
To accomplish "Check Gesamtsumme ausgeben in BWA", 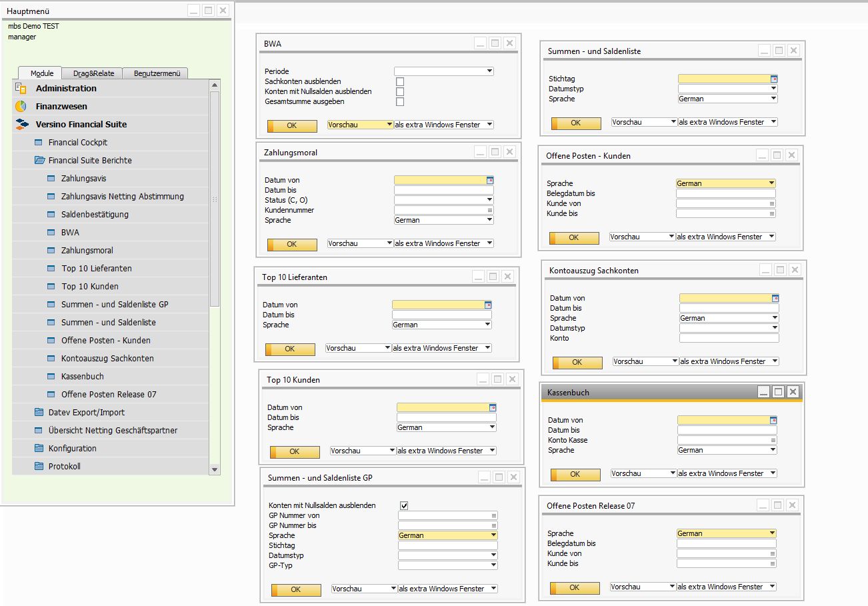I will 400,101.
